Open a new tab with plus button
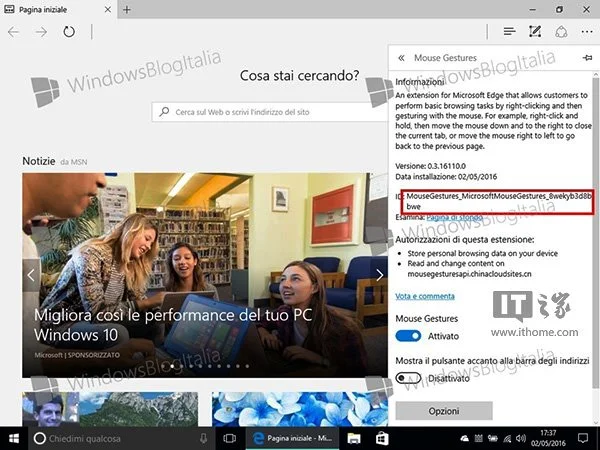Image resolution: width=600 pixels, height=450 pixels. 127,10
